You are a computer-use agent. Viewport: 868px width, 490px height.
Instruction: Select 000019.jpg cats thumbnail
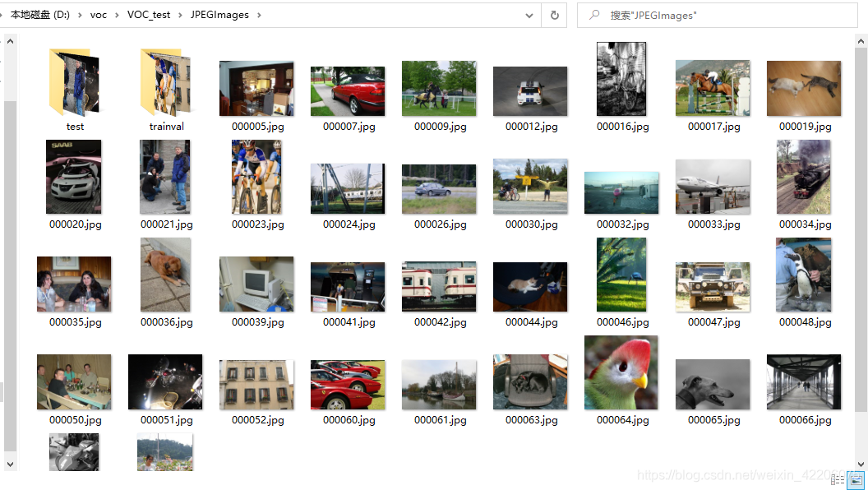(x=804, y=89)
